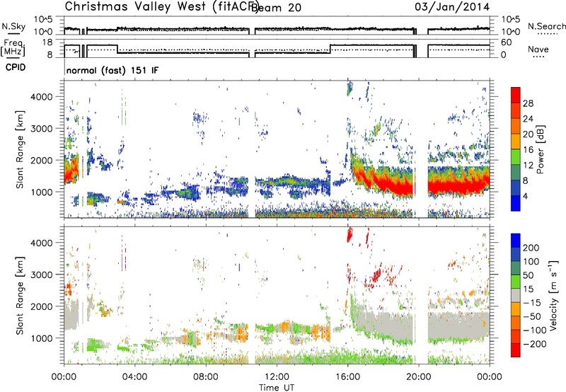Click 'Slant Range [km]' label of the power panel
566x392 pixels.
pos(20,149)
